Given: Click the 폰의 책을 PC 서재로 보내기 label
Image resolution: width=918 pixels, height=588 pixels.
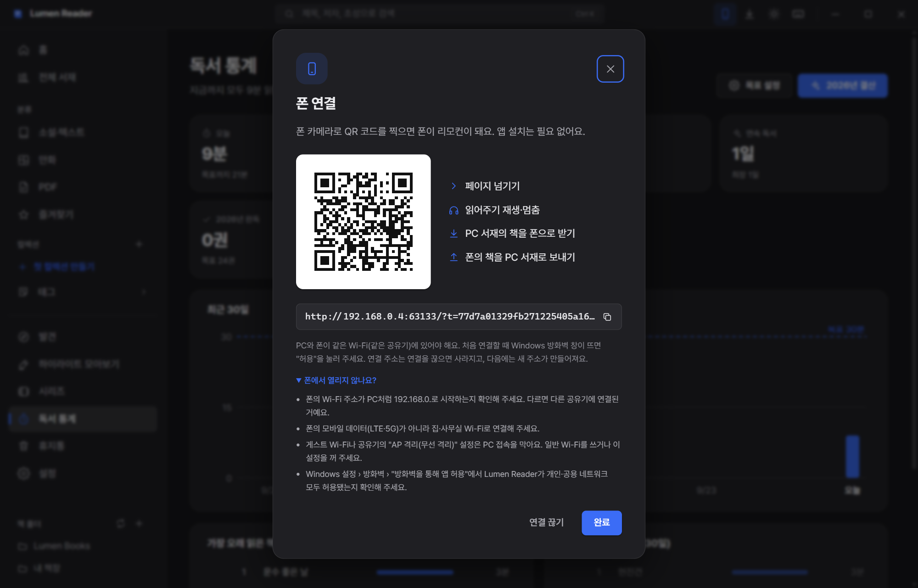Looking at the screenshot, I should 520,257.
